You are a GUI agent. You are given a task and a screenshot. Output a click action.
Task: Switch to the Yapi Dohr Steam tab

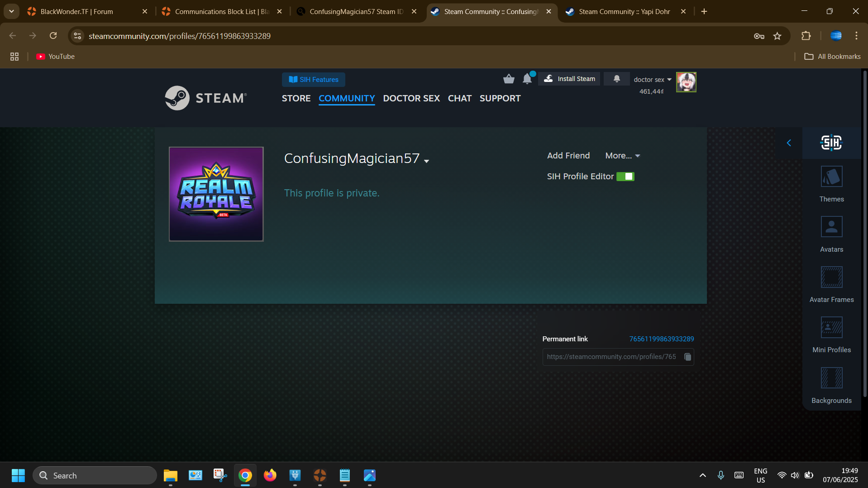pos(625,12)
